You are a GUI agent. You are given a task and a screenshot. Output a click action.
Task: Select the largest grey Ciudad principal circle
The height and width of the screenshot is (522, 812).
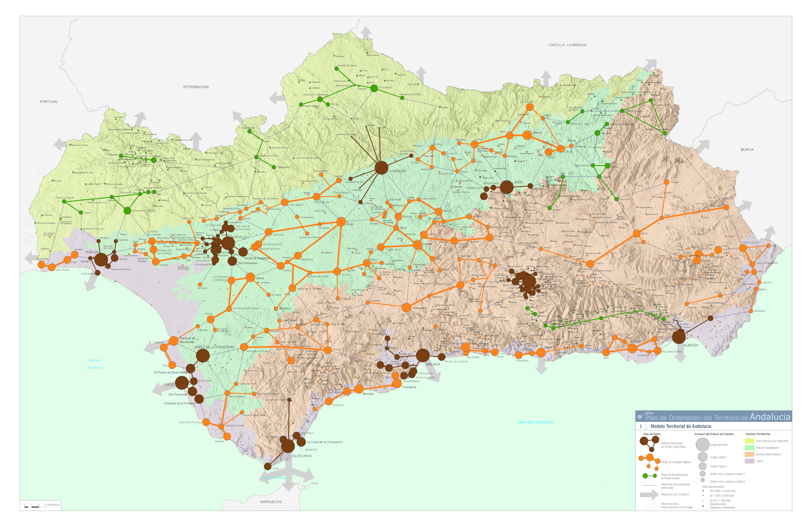click(702, 445)
